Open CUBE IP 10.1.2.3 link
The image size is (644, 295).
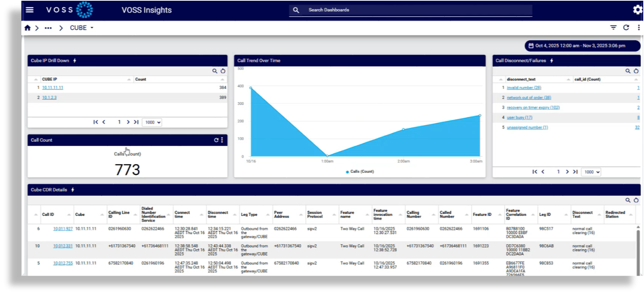(x=49, y=97)
